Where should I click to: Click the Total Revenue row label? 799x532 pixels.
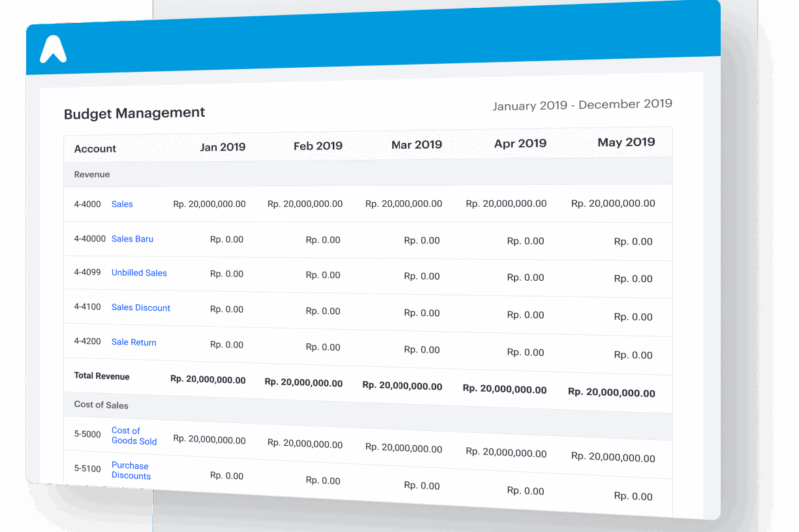tap(102, 376)
